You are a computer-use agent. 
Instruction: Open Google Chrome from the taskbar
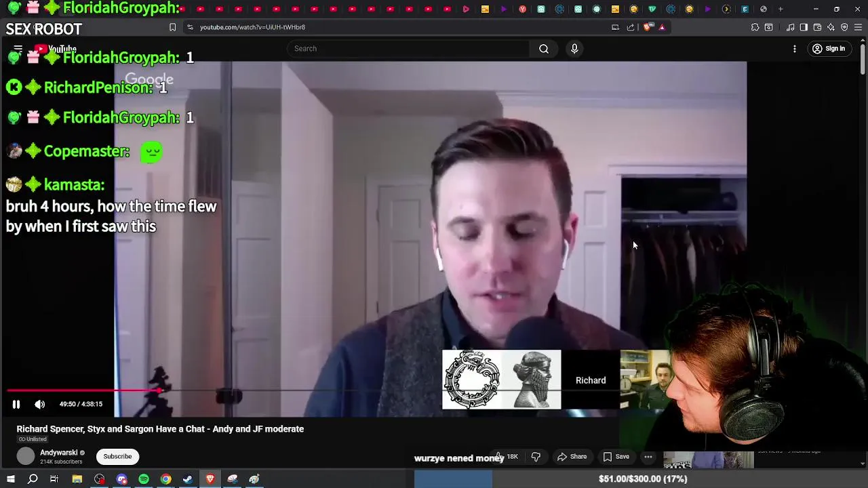(166, 479)
